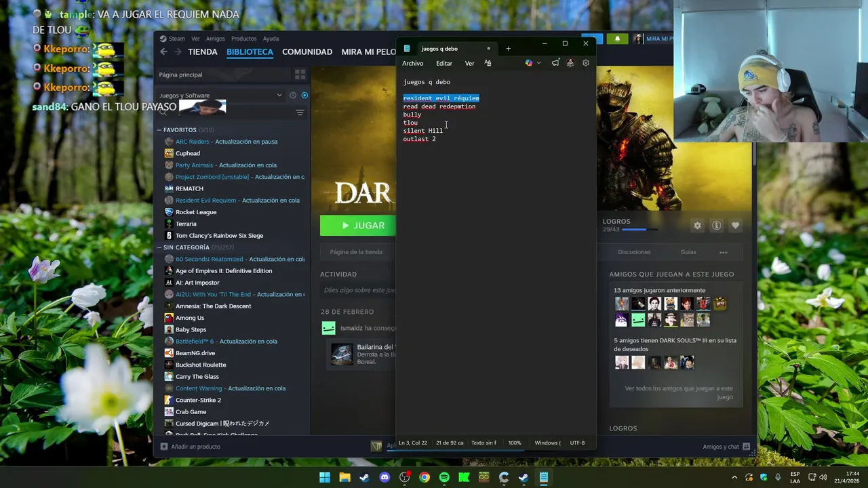Click UTF-8 encoding in Notepad status bar
Screen dimensions: 868x488
click(577, 443)
